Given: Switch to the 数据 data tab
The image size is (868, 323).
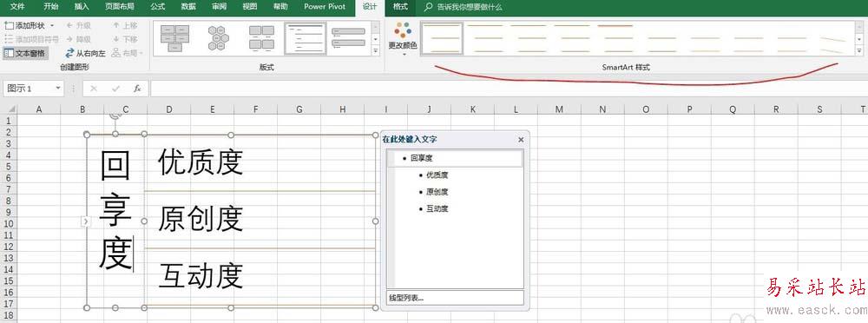Looking at the screenshot, I should (188, 7).
